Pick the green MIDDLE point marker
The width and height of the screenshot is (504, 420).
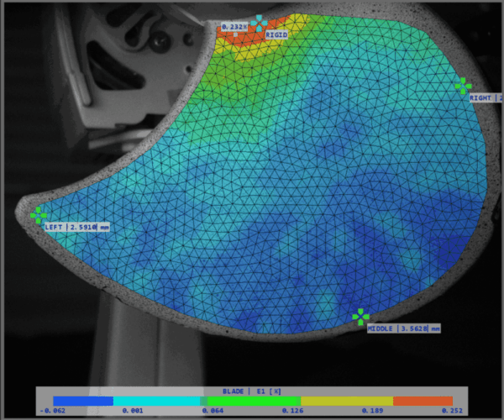coord(360,316)
